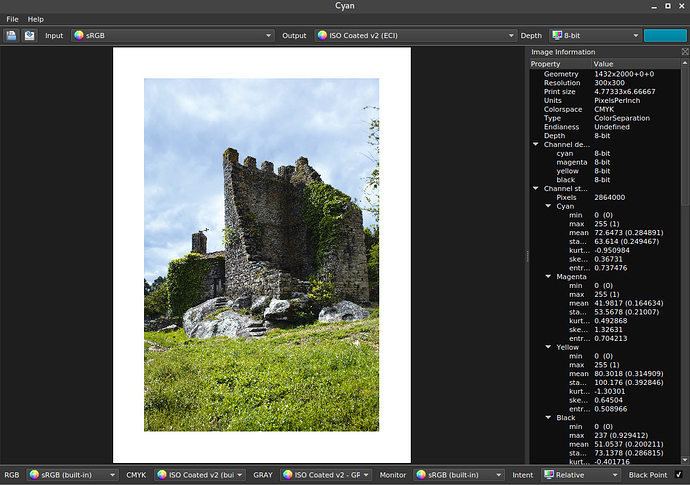Open the GRAY default profile dropdown
This screenshot has height=485, width=690.
coord(327,475)
